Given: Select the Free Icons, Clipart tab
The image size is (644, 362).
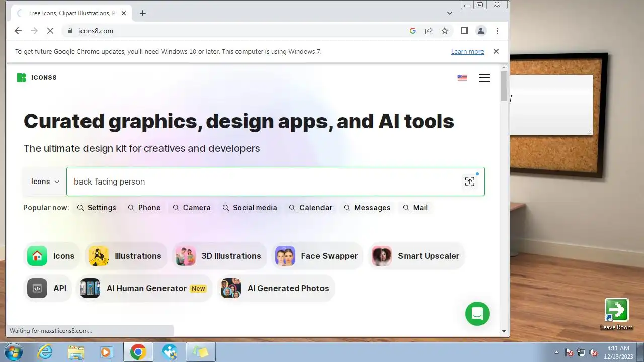Looking at the screenshot, I should click(71, 13).
